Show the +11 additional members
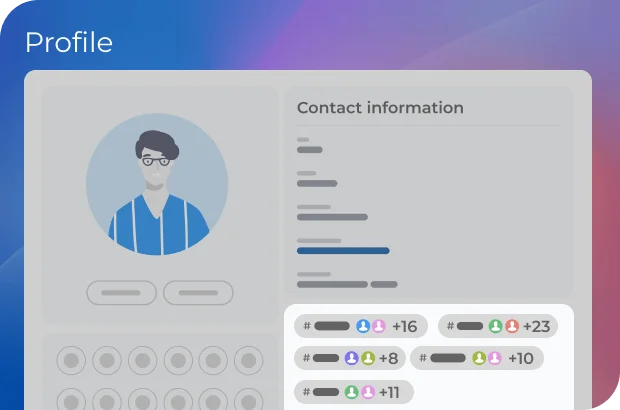The height and width of the screenshot is (410, 620). click(389, 392)
